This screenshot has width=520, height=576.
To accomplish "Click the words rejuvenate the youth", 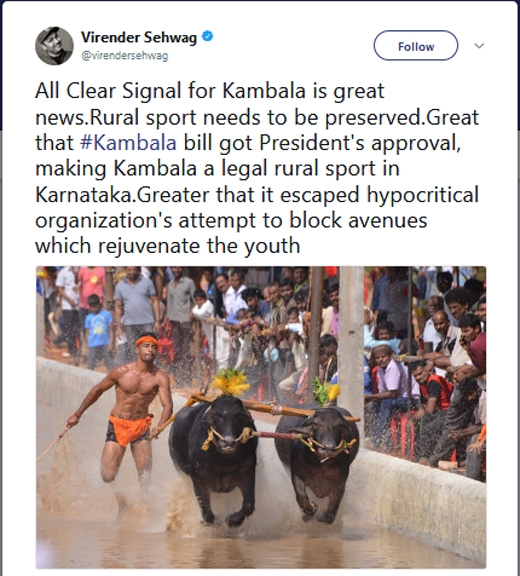I will [x=199, y=246].
